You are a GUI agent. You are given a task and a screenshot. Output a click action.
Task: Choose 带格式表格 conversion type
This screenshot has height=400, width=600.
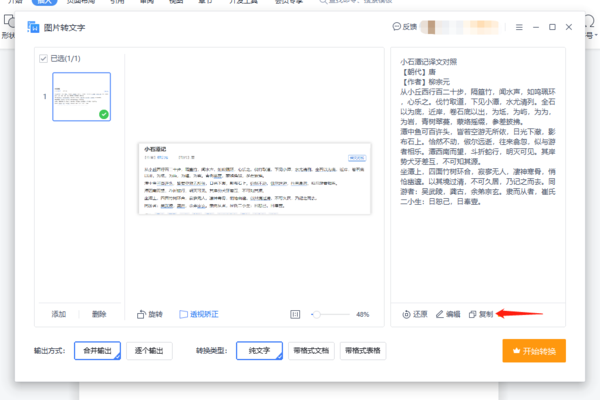click(x=364, y=351)
